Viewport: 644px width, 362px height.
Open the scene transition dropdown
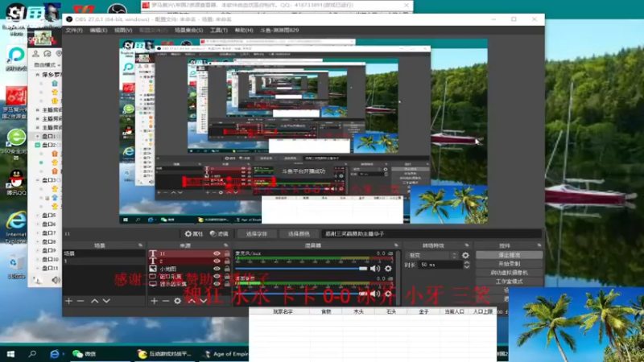[432, 255]
